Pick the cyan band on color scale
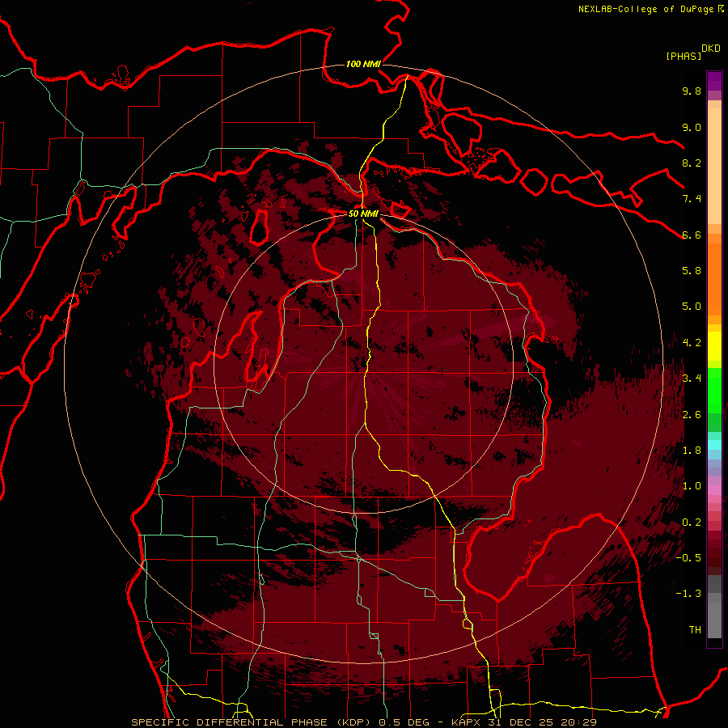This screenshot has width=728, height=728. [714, 445]
